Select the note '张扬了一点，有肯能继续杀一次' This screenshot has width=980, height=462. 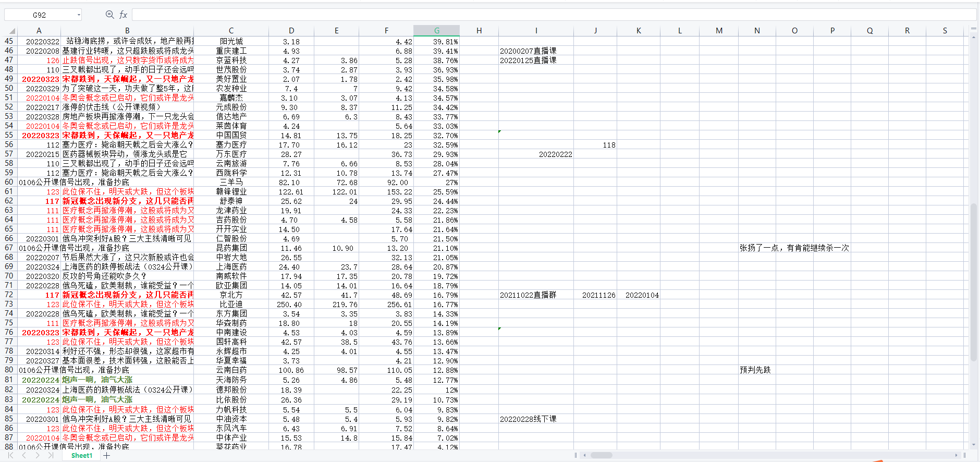pyautogui.click(x=794, y=248)
